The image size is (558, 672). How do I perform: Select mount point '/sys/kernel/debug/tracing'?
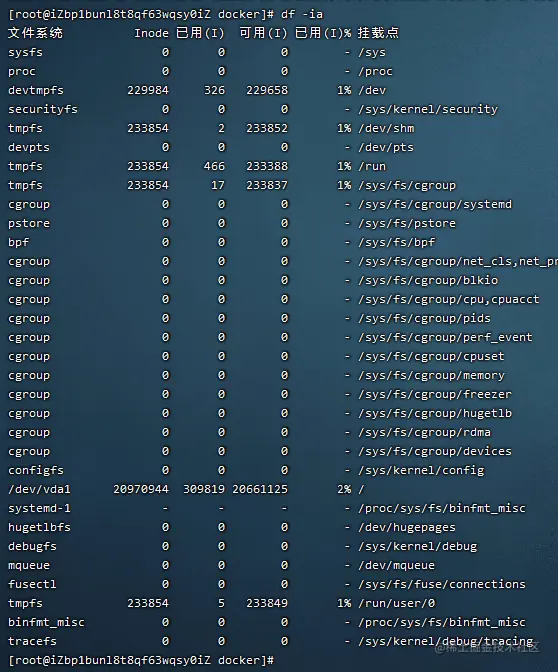click(445, 641)
